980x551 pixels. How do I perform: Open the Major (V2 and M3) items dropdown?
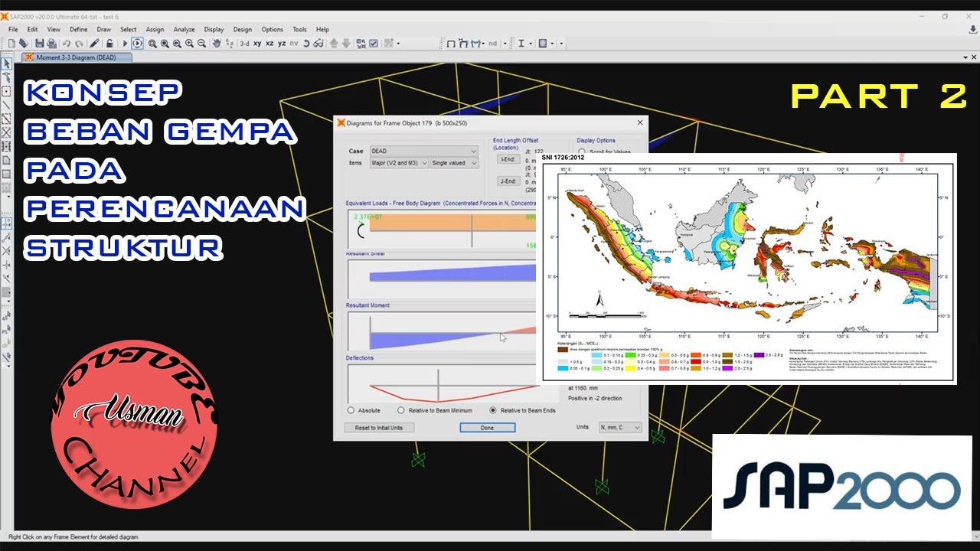398,163
